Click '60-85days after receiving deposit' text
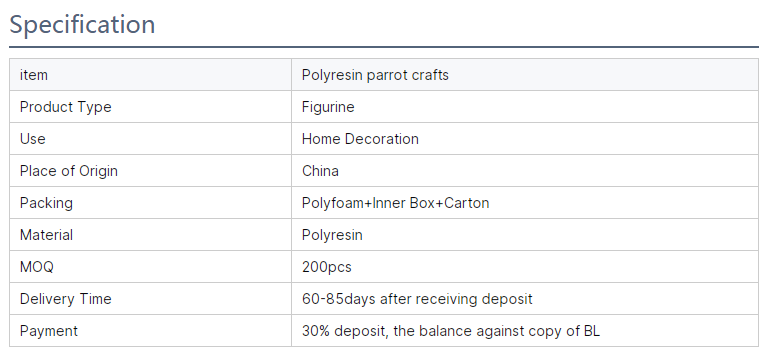 pyautogui.click(x=417, y=299)
